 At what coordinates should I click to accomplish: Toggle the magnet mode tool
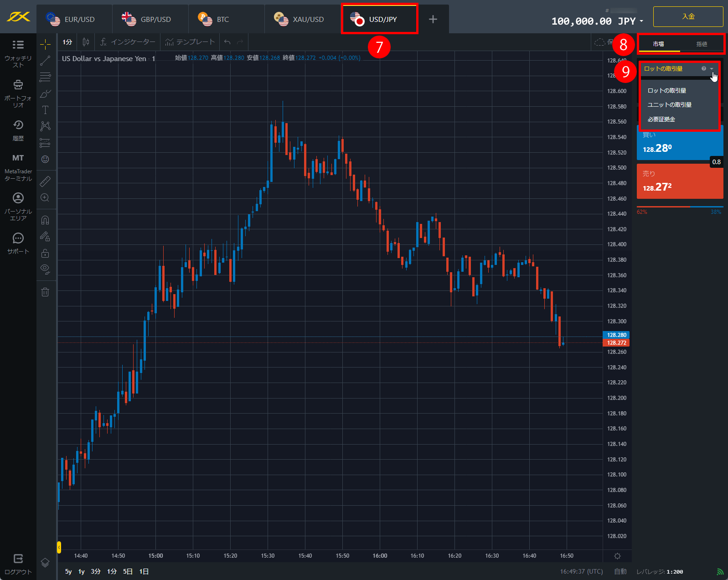45,220
